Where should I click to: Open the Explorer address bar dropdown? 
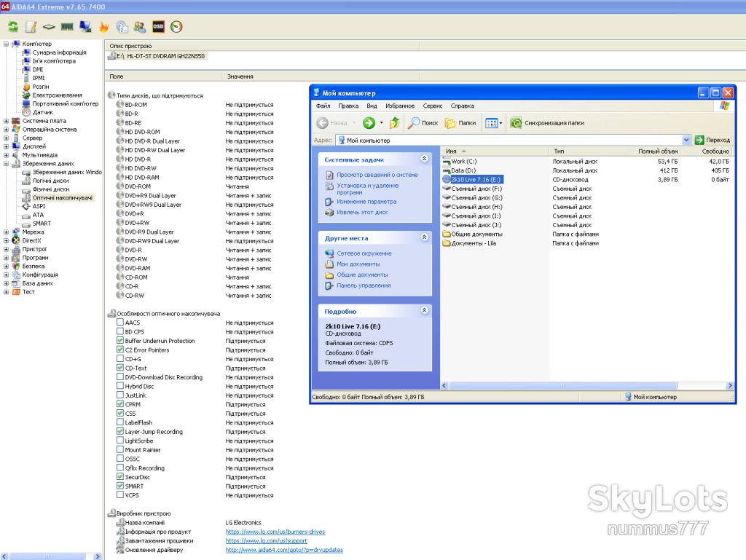point(686,141)
